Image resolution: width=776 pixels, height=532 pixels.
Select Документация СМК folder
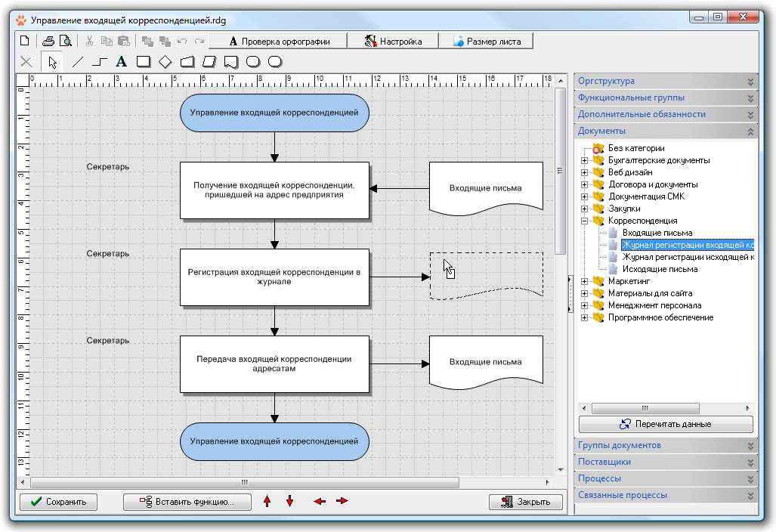point(646,196)
